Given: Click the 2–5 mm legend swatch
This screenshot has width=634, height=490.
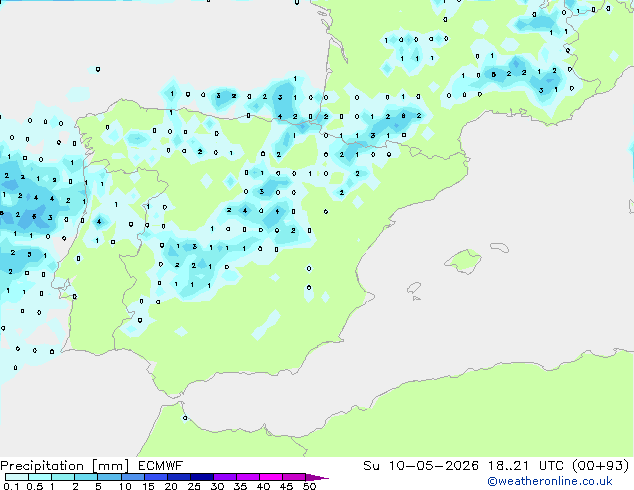Looking at the screenshot, I should point(86,477).
